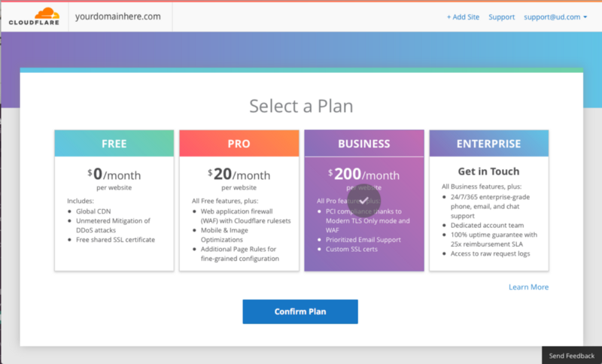The image size is (602, 364).
Task: Select the BUSINESS plan header
Action: coord(364,144)
